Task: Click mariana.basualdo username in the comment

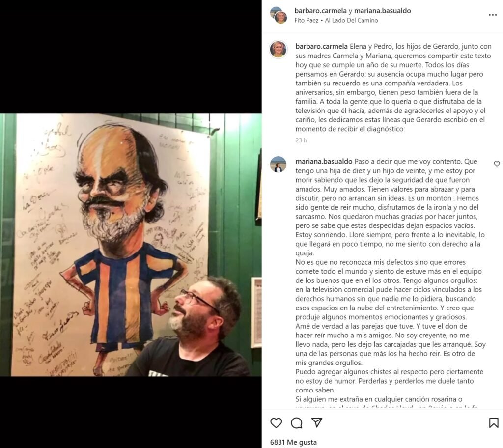Action: click(324, 162)
